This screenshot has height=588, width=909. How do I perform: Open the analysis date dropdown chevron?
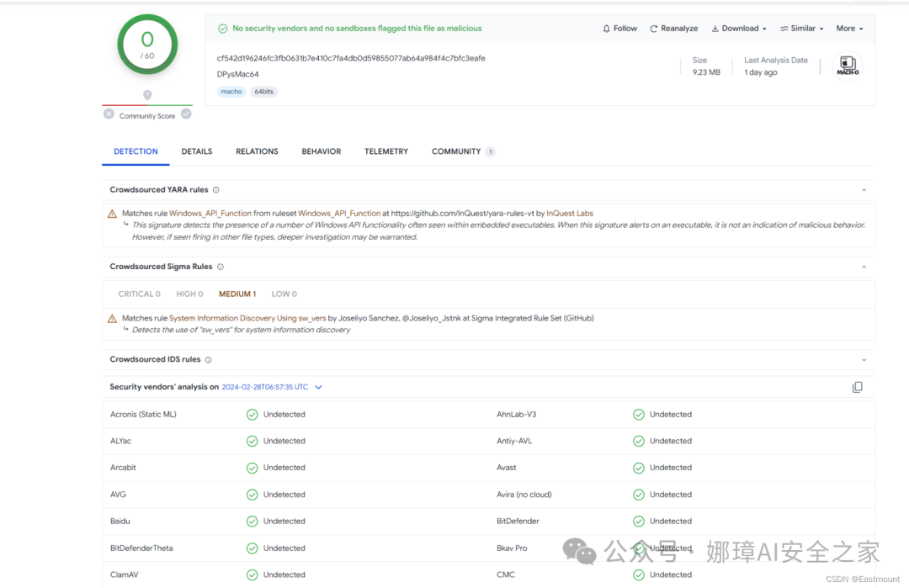[x=318, y=387]
